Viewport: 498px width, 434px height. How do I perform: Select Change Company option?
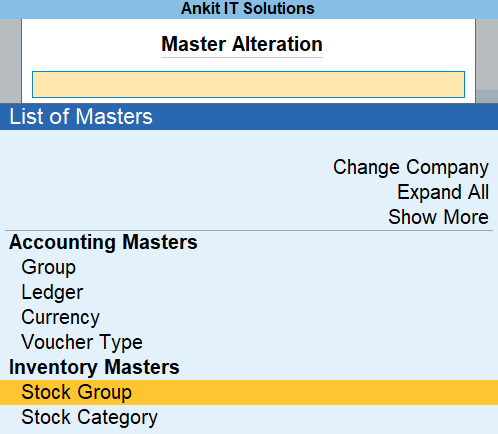(411, 167)
